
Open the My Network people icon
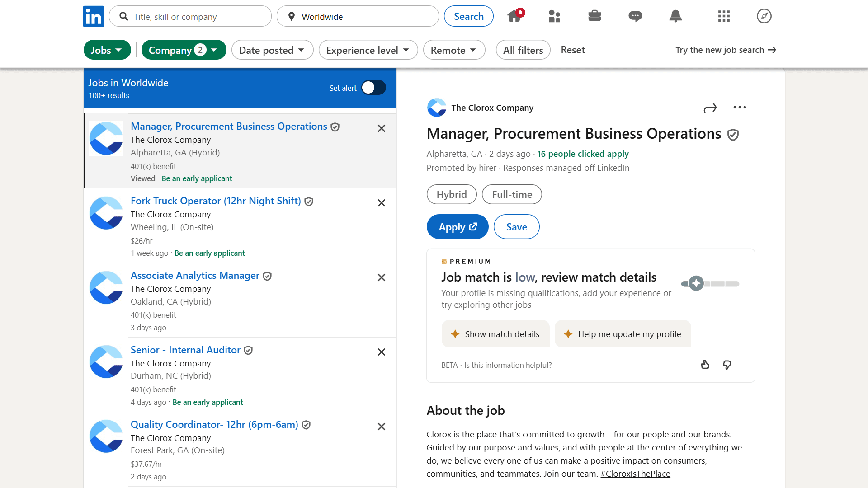554,16
